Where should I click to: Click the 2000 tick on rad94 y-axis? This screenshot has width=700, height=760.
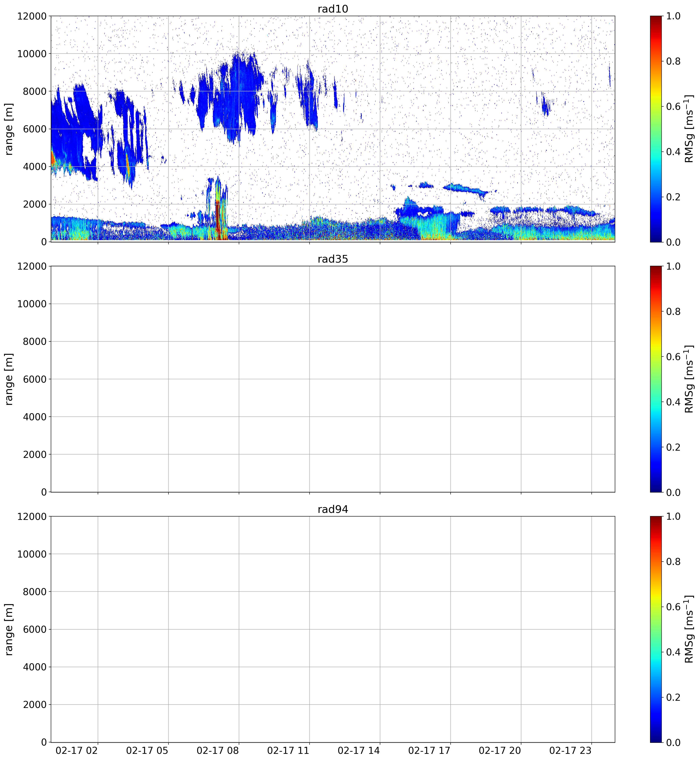(x=35, y=705)
